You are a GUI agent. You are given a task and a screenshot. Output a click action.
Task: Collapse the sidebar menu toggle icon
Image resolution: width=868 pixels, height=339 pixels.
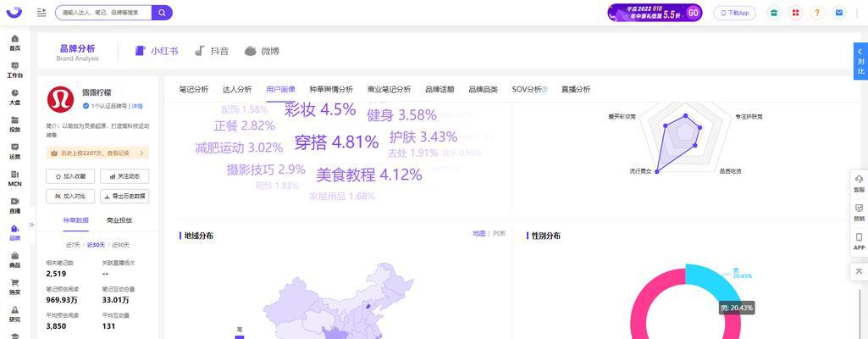pos(41,12)
